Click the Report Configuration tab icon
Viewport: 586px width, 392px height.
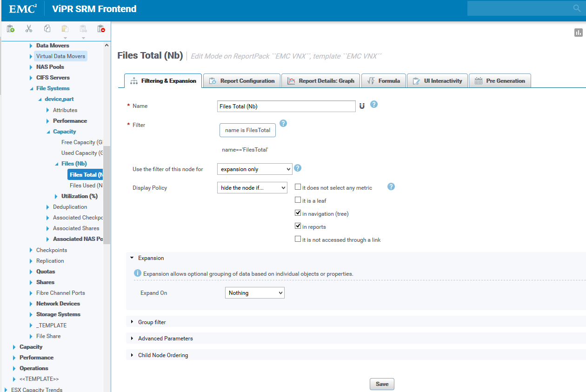pyautogui.click(x=213, y=81)
